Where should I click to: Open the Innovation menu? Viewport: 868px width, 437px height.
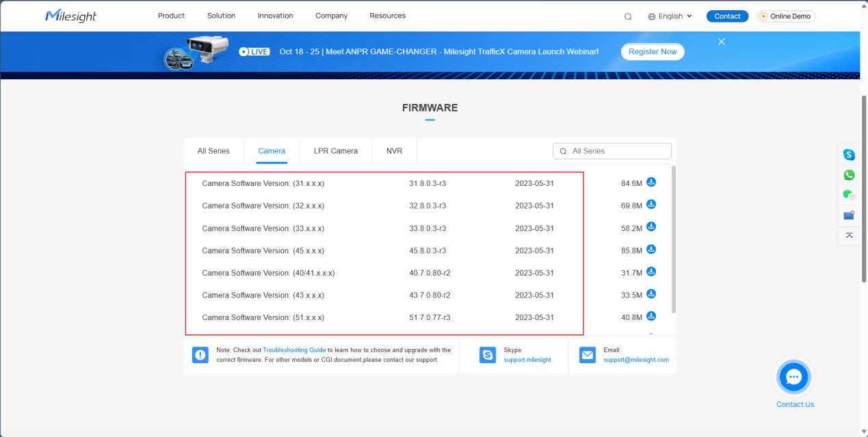click(276, 16)
